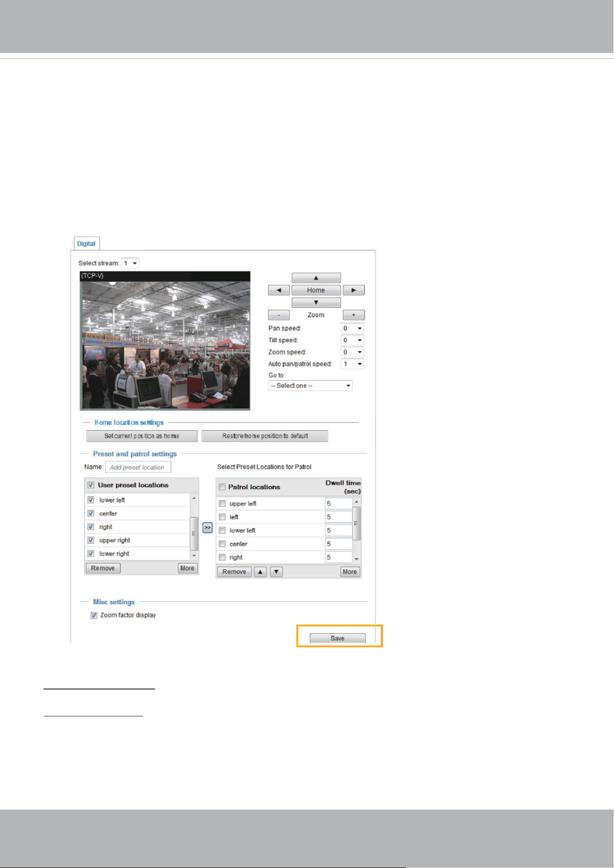614x868 pixels.
Task: Click the Save button
Action: pyautogui.click(x=338, y=638)
